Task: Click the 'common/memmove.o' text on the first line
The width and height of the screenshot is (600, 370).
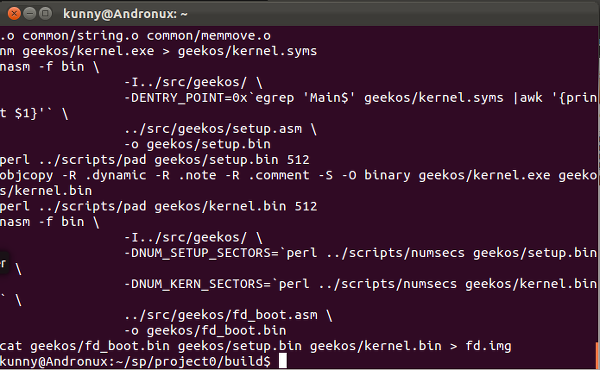Action: (209, 36)
